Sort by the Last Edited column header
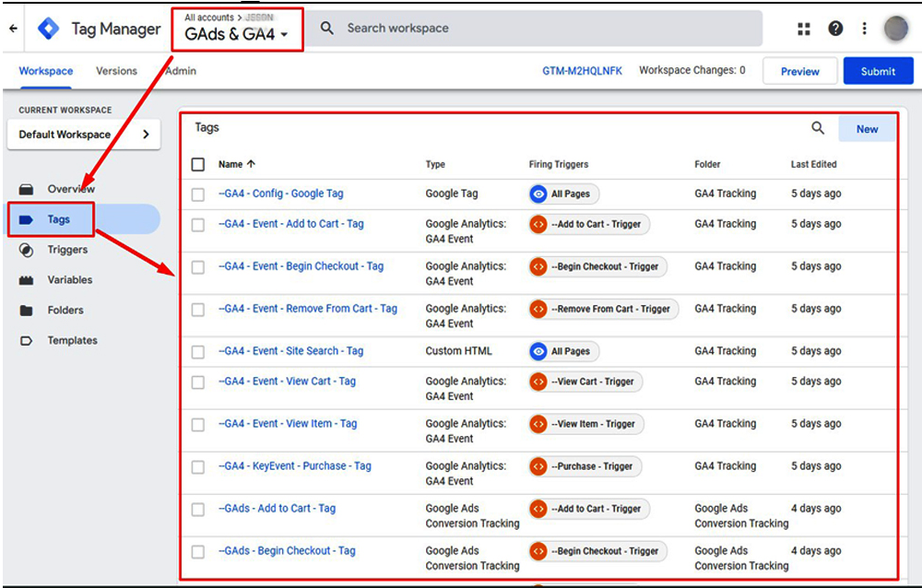Image resolution: width=922 pixels, height=588 pixels. point(813,165)
